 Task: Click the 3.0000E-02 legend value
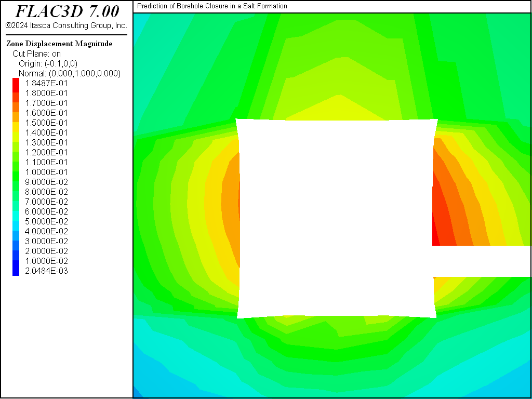tap(46, 241)
